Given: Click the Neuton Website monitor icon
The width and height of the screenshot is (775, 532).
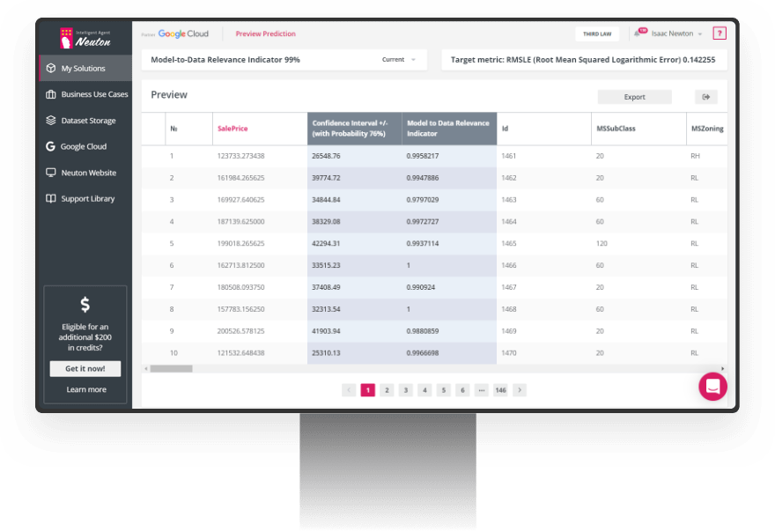Looking at the screenshot, I should [51, 173].
